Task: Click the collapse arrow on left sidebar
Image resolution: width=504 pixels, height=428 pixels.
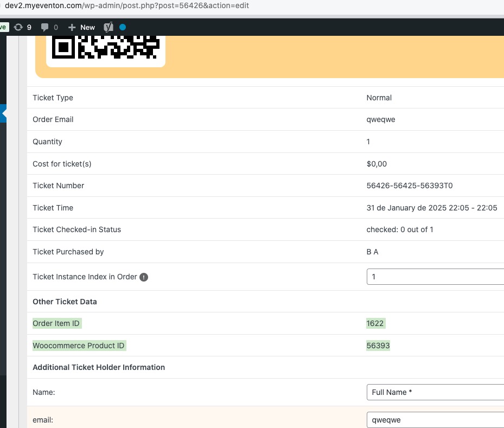Action: [x=3, y=113]
